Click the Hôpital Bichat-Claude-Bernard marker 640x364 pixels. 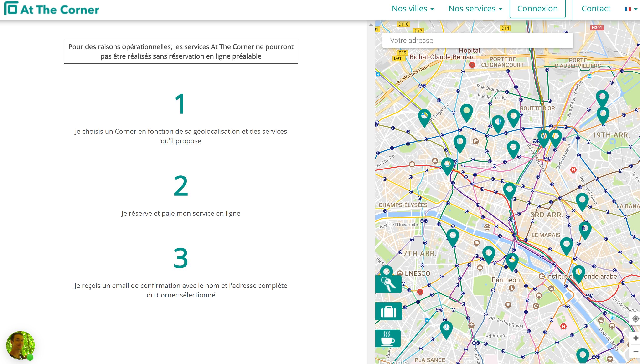(x=472, y=65)
